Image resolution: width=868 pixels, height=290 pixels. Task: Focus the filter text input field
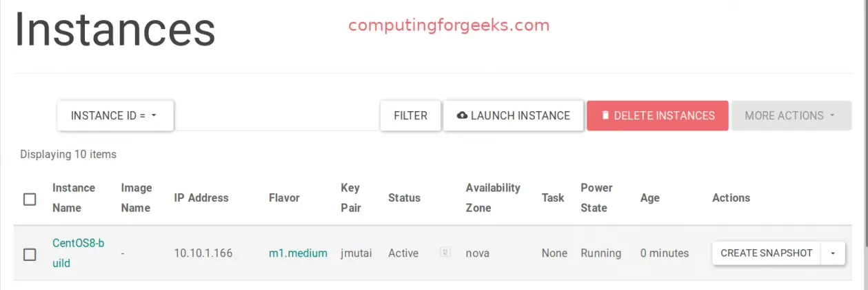[276, 116]
